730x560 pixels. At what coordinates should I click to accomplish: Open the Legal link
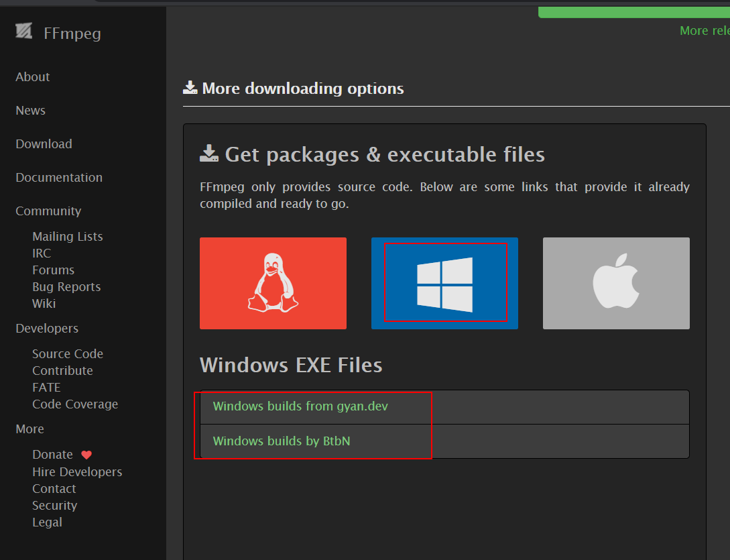click(x=48, y=522)
